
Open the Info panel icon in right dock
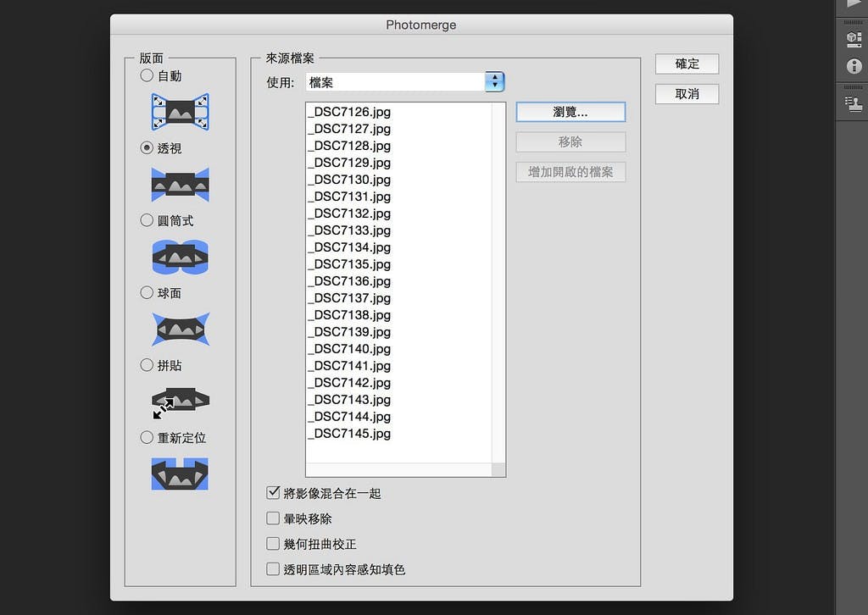[x=854, y=66]
